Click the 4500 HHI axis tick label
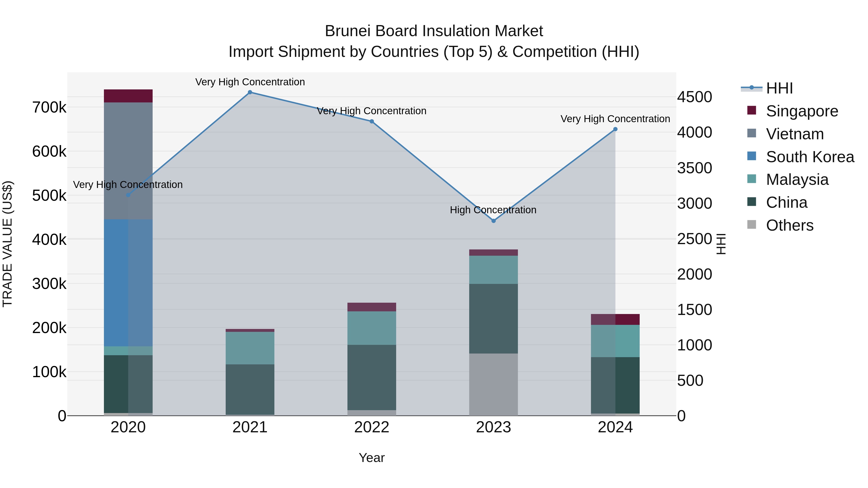 click(695, 97)
